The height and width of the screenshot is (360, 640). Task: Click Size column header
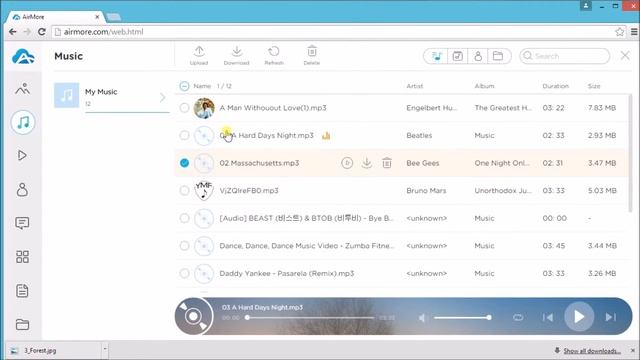[x=594, y=86]
